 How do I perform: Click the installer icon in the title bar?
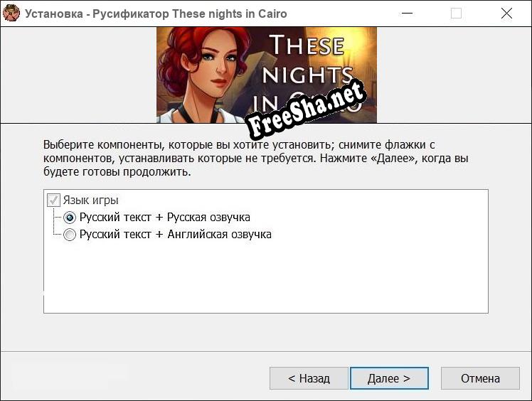point(11,14)
